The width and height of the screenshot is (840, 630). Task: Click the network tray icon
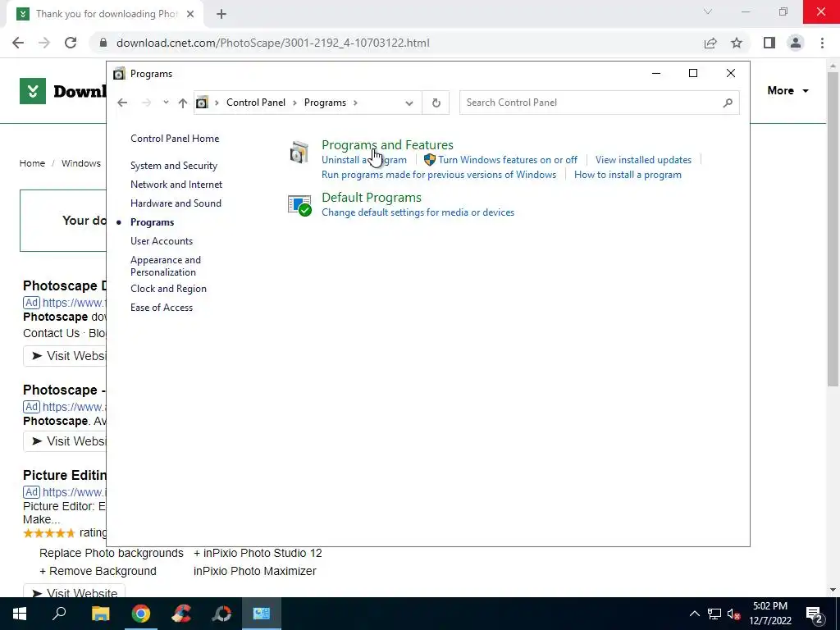click(x=714, y=614)
